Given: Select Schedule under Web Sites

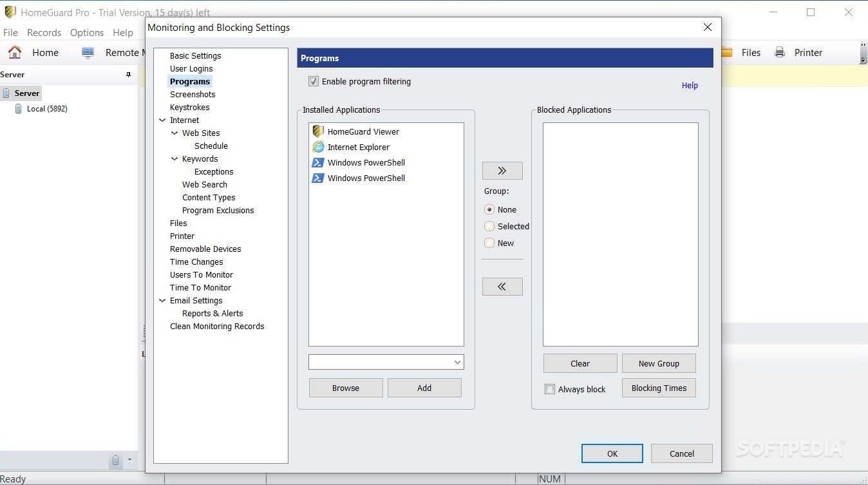Looking at the screenshot, I should (211, 146).
